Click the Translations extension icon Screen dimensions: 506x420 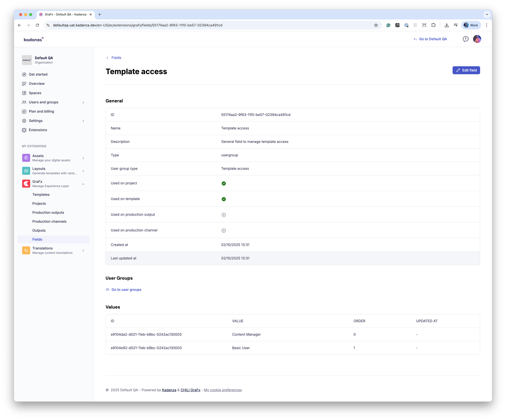tap(26, 250)
